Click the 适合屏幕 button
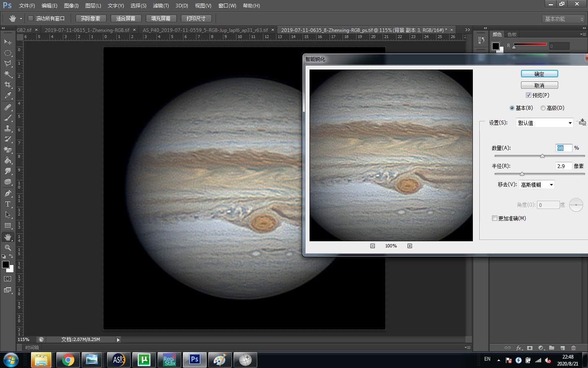This screenshot has width=588, height=368. 126,18
